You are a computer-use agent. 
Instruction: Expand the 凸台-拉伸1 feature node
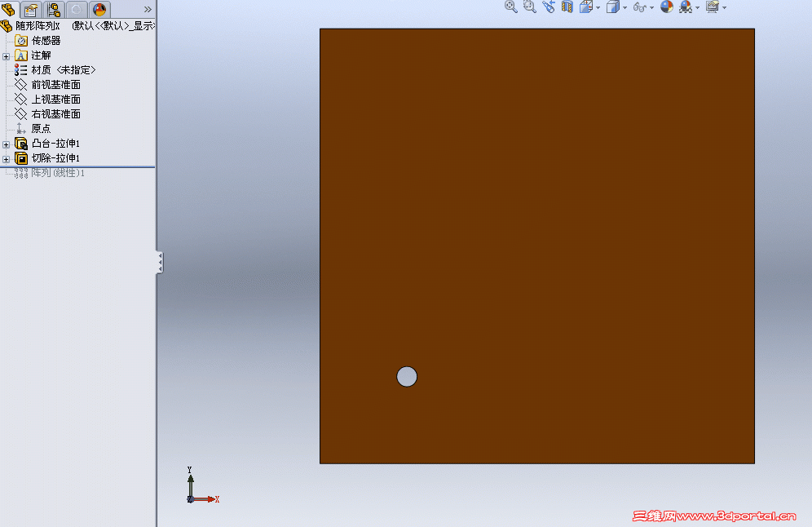pos(6,144)
